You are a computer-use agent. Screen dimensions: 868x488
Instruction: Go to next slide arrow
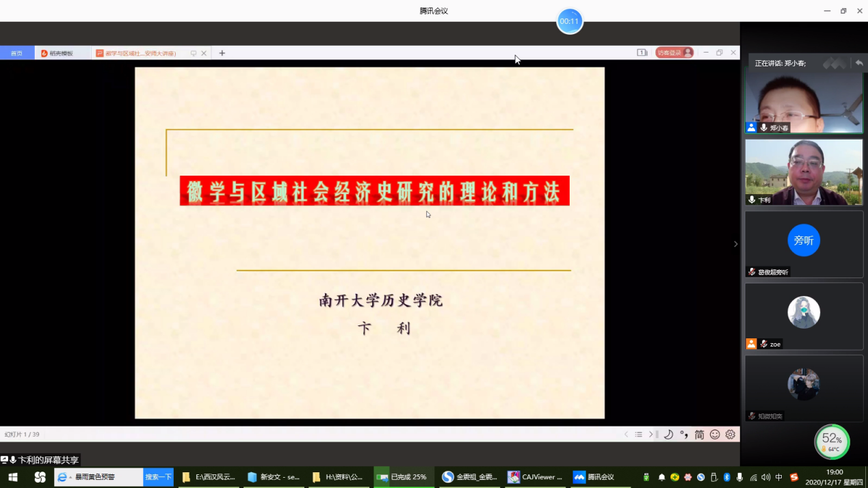(651, 435)
